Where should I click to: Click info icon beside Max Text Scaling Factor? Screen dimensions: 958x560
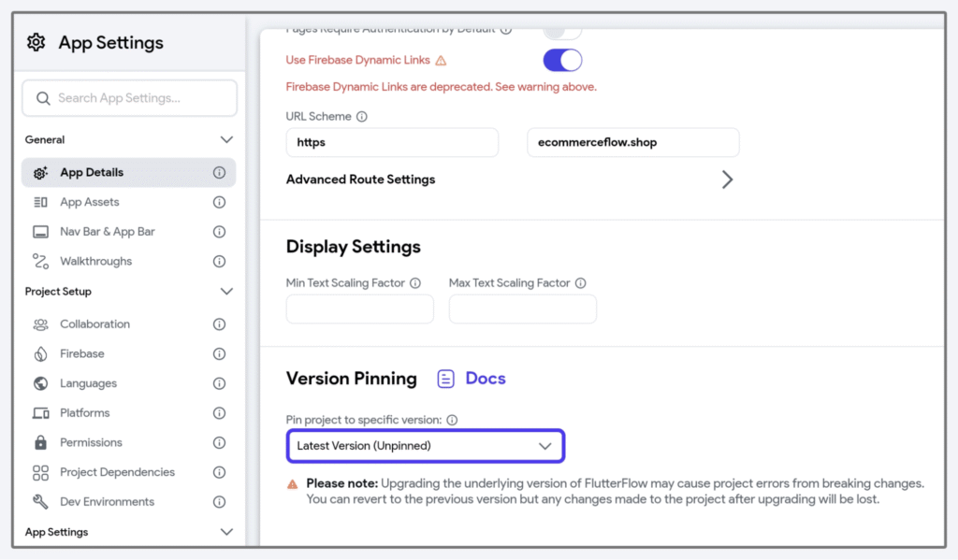point(581,283)
